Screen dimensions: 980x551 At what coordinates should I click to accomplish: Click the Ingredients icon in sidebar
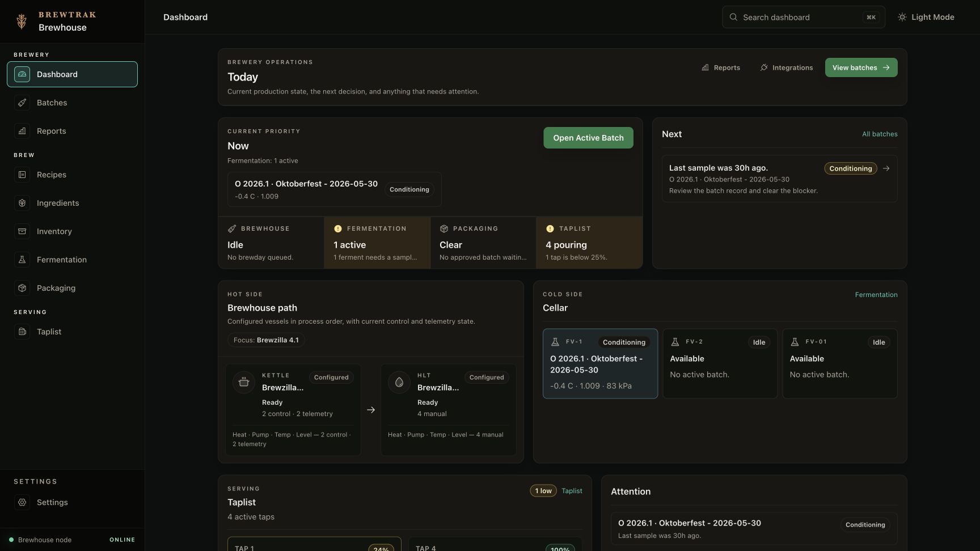tap(22, 203)
